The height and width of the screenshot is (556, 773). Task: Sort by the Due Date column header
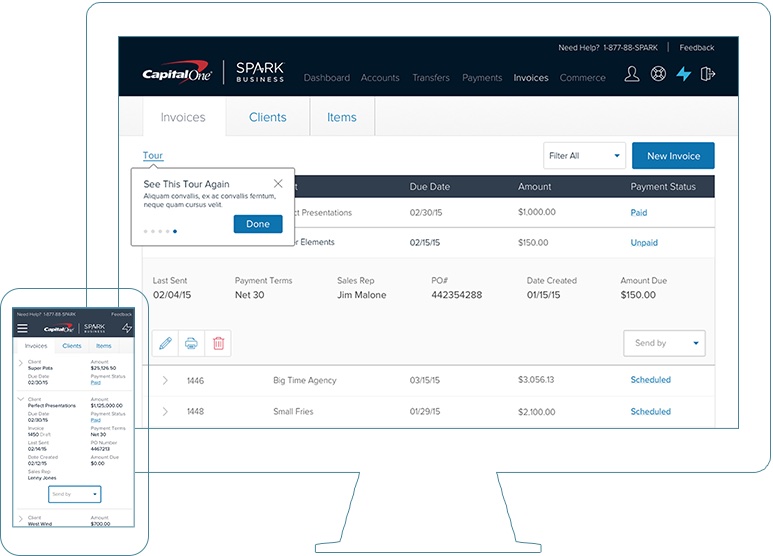click(429, 186)
